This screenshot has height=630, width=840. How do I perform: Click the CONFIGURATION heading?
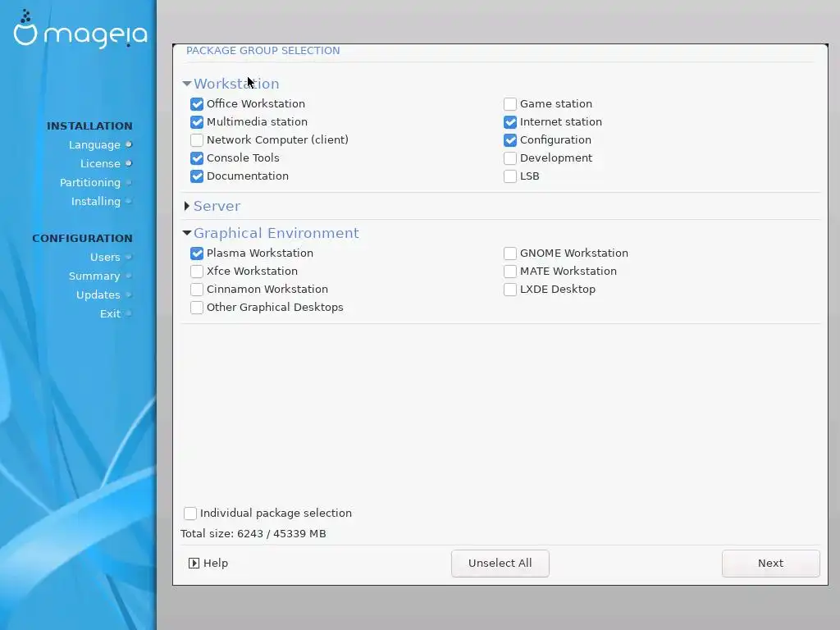[x=82, y=239]
